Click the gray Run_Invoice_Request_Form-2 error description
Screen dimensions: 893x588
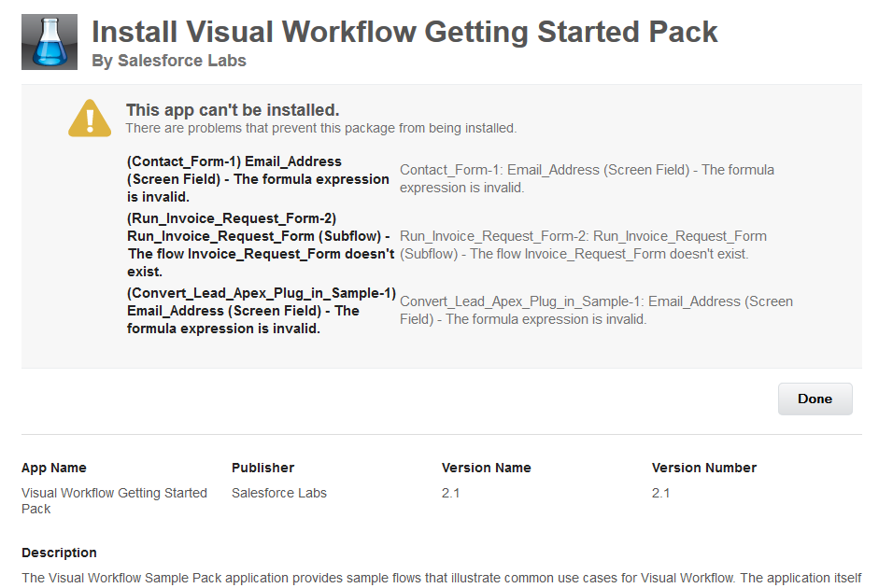point(583,245)
